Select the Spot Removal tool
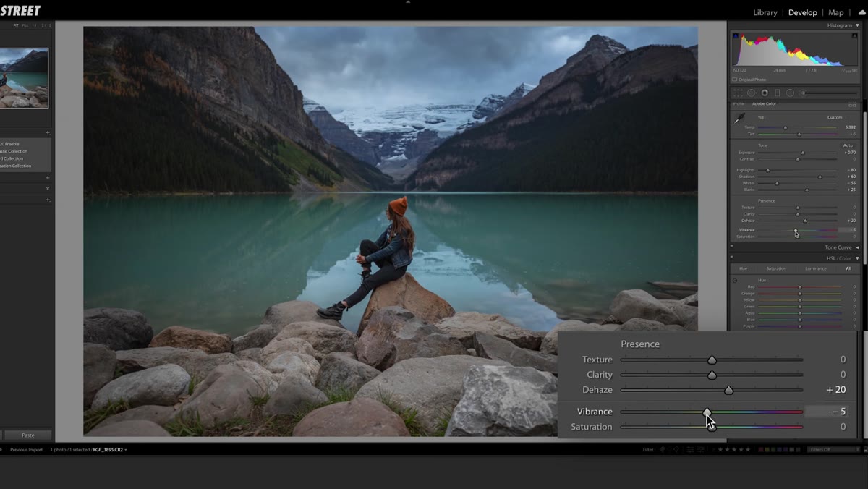Image resolution: width=868 pixels, height=489 pixels. (752, 93)
